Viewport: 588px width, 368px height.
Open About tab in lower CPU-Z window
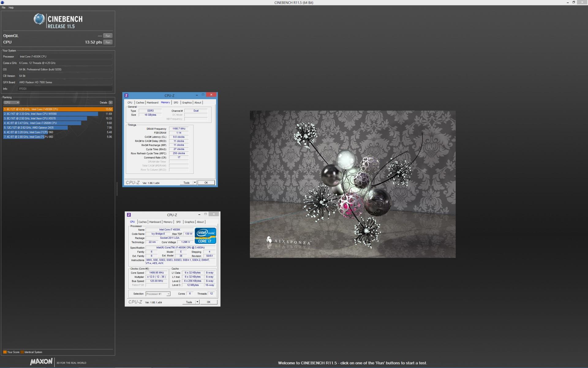pyautogui.click(x=200, y=222)
